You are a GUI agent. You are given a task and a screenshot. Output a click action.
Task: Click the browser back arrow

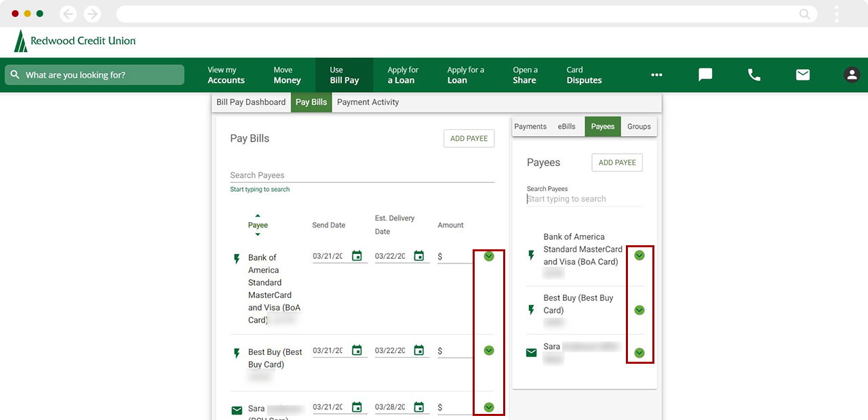(68, 14)
